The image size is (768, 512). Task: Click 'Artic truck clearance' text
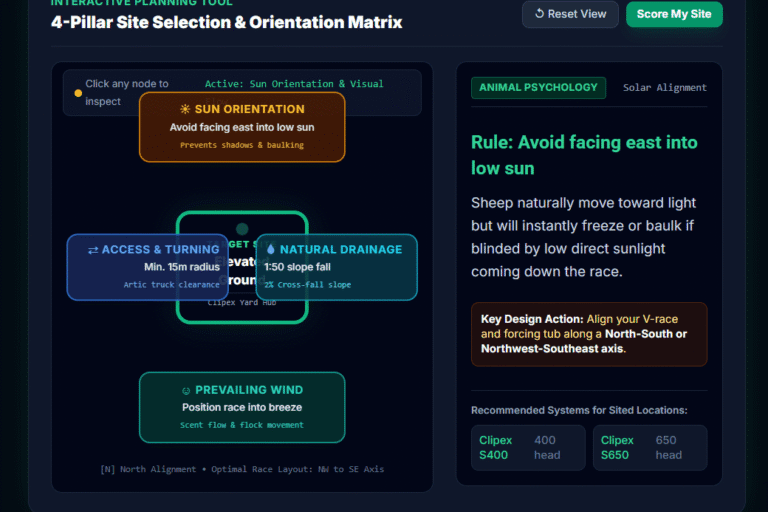click(171, 285)
